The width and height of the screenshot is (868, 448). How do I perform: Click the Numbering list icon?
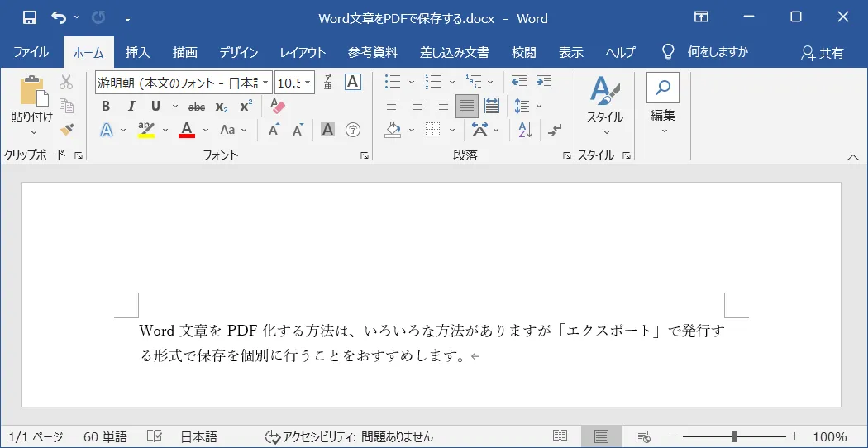click(x=433, y=82)
